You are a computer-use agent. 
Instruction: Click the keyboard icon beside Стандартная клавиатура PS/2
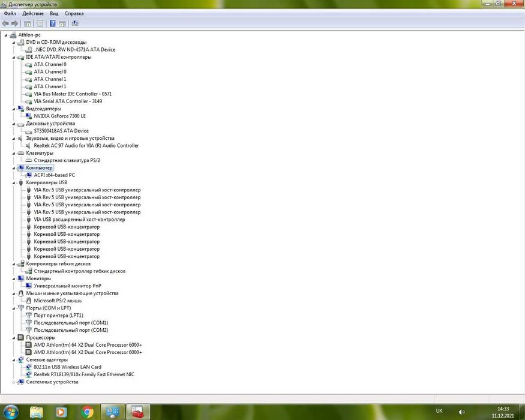[x=29, y=160]
